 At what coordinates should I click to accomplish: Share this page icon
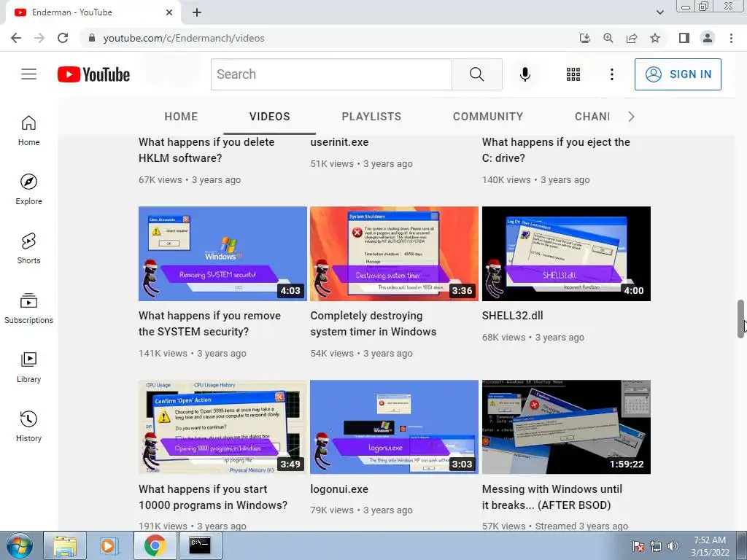(x=632, y=38)
